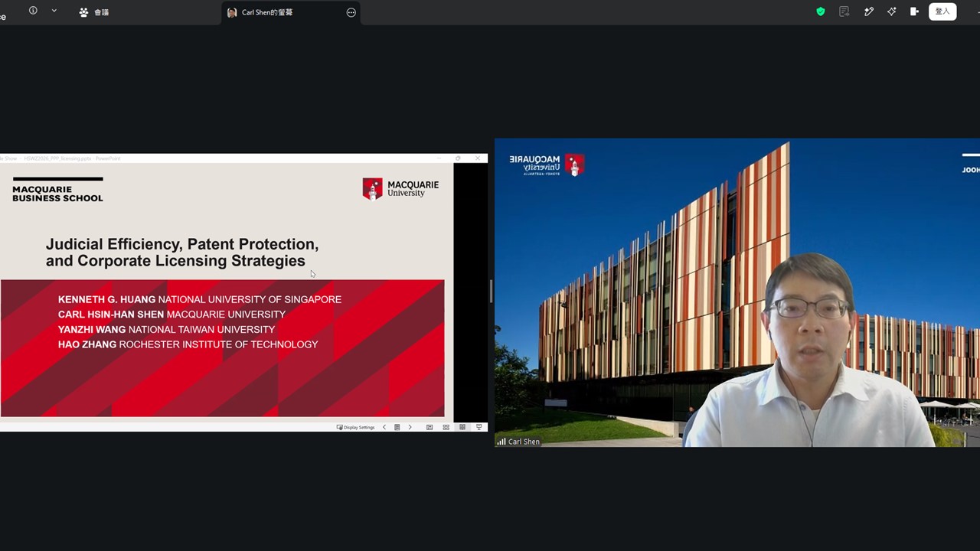Viewport: 980px width, 551px height.
Task: Switch to Reading view in PowerPoint
Action: (x=462, y=427)
